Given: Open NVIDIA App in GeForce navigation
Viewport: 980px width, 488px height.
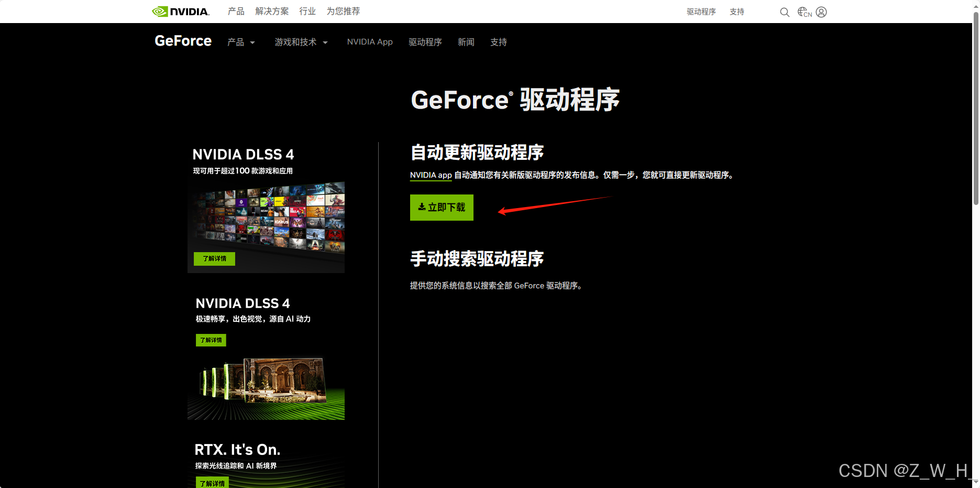Looking at the screenshot, I should click(x=370, y=42).
